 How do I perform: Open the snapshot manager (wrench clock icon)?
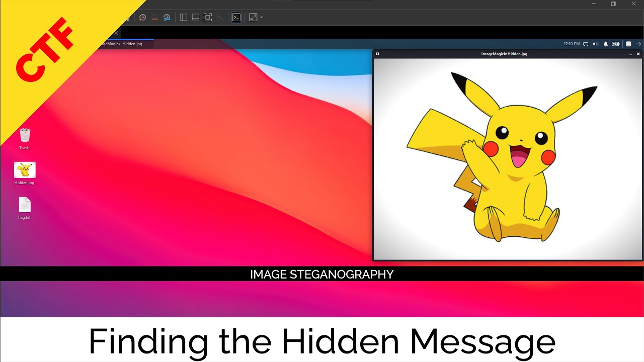(x=167, y=17)
